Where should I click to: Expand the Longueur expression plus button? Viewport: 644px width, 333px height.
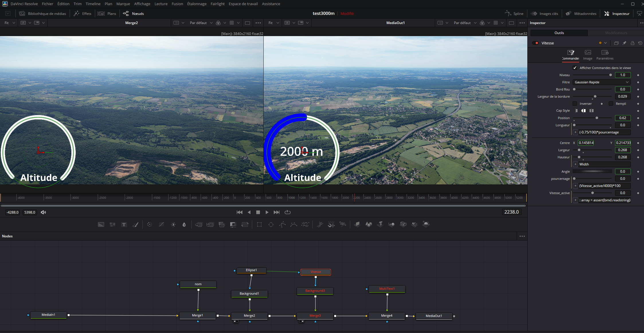(x=575, y=132)
